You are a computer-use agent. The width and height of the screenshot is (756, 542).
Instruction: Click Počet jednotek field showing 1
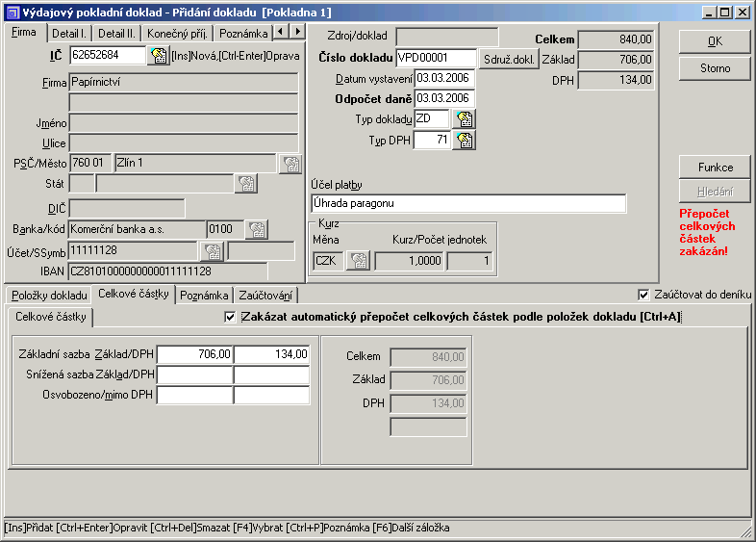pyautogui.click(x=470, y=261)
